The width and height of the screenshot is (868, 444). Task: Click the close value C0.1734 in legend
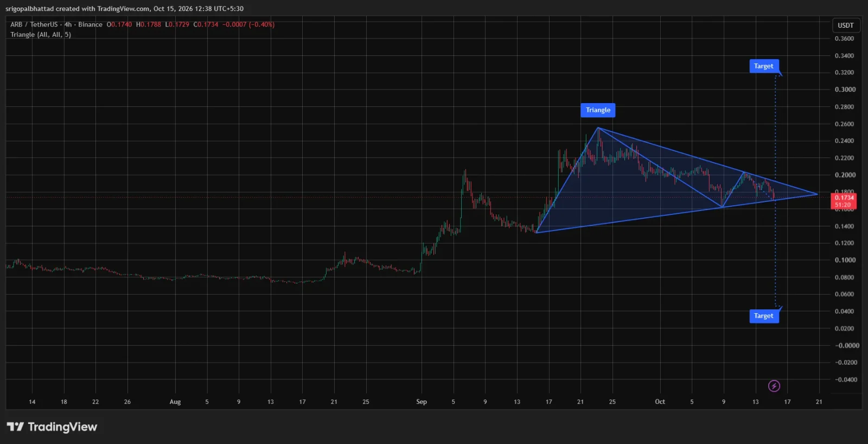(206, 24)
